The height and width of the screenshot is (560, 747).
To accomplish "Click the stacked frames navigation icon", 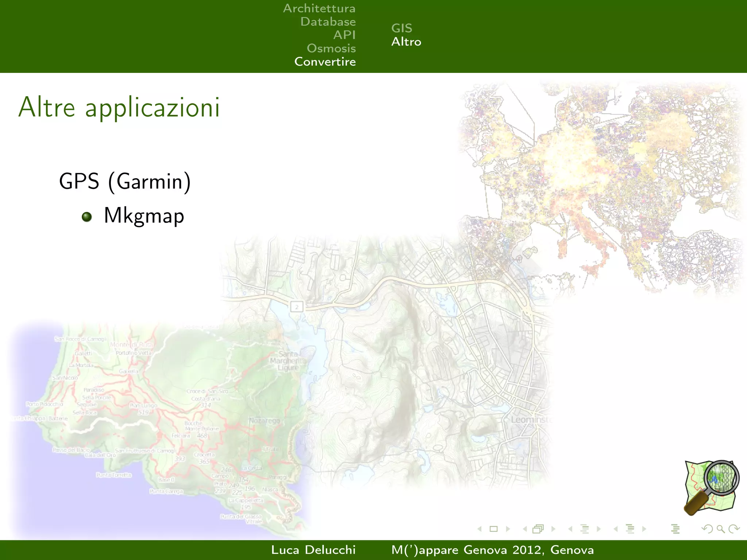I will click(538, 529).
